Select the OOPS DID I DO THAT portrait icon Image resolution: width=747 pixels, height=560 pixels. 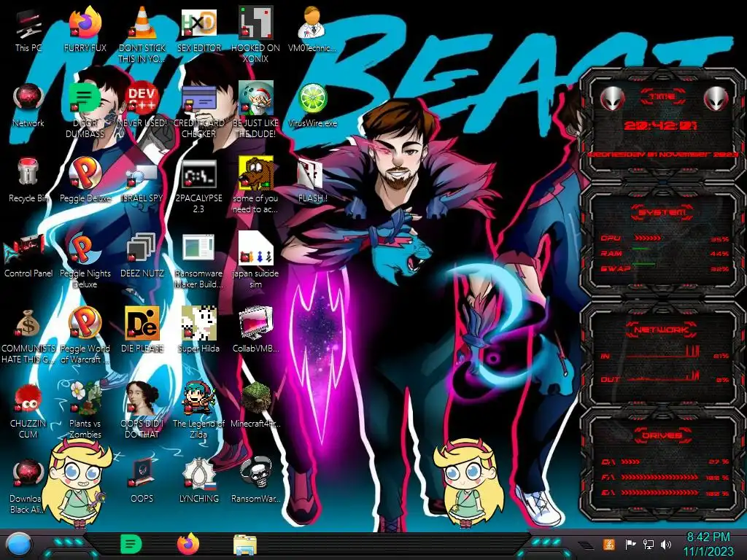pos(142,411)
